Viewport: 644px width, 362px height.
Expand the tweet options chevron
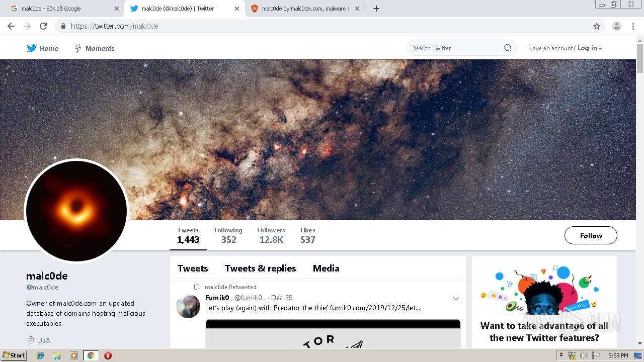[456, 298]
